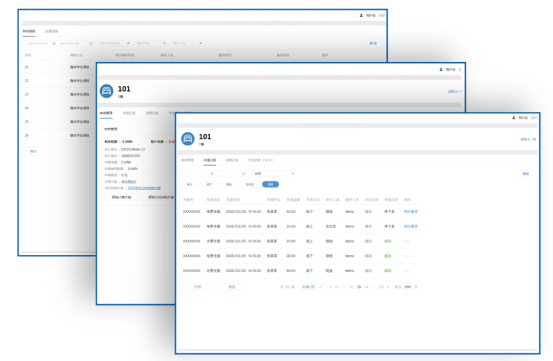Click the calendar icon in back window date range
Screen dimensions: 553x361
[91, 43]
